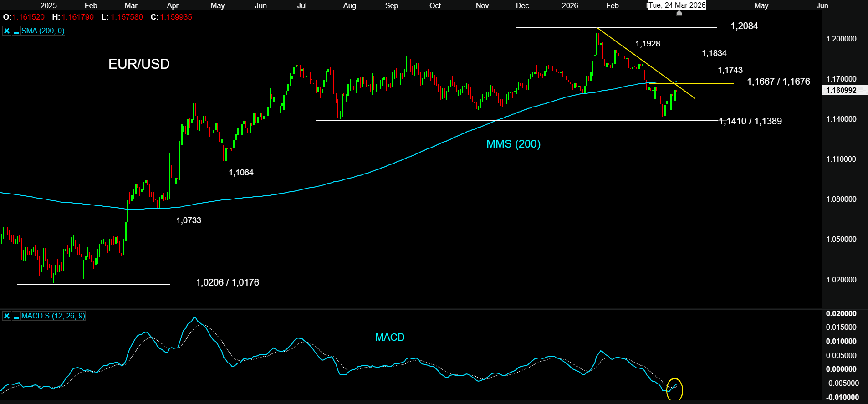This screenshot has height=404, width=868.
Task: Click the 2025 label on time axis
Action: coord(48,5)
